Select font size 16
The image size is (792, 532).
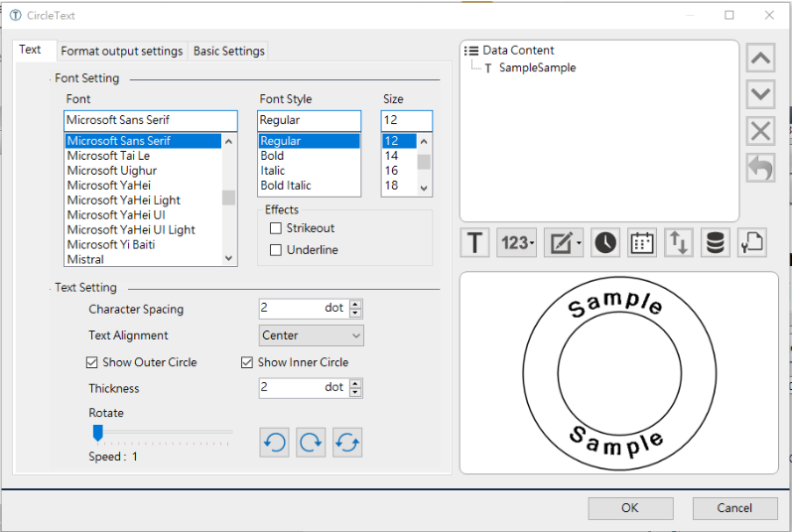[399, 171]
